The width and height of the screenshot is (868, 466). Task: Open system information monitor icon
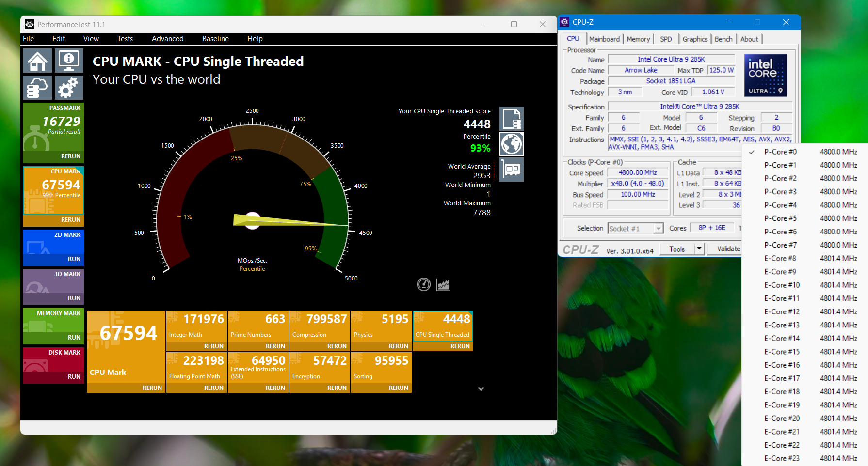coord(69,61)
